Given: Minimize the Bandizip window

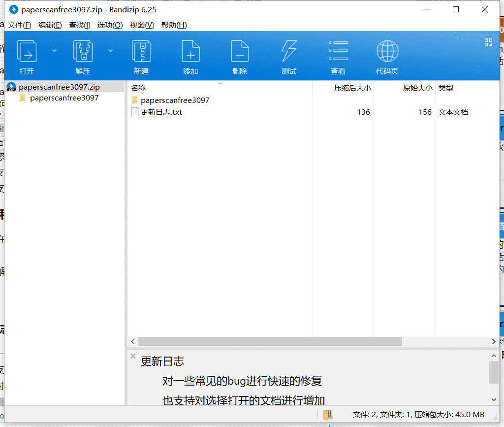Looking at the screenshot, I should point(427,9).
